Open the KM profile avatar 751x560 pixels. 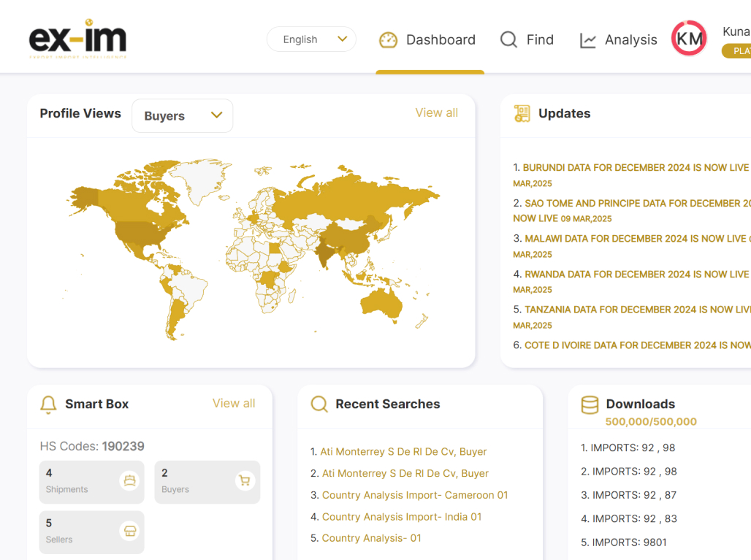(689, 38)
